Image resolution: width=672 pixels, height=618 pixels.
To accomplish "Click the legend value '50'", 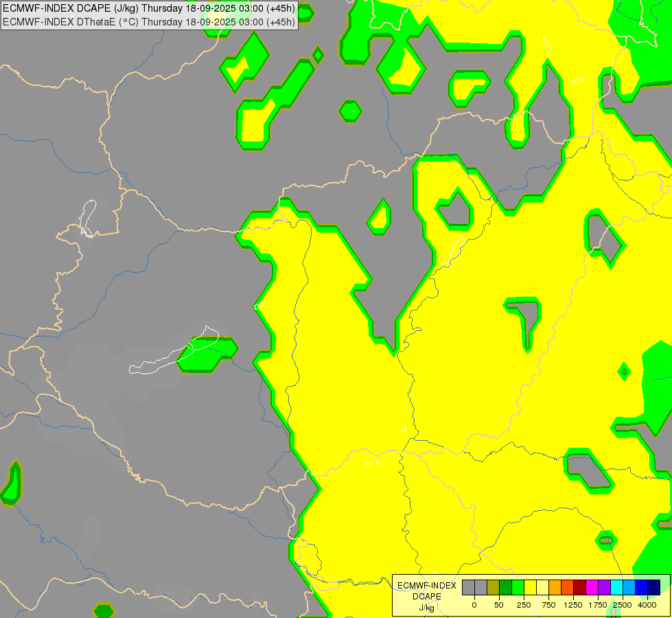I will tap(499, 605).
